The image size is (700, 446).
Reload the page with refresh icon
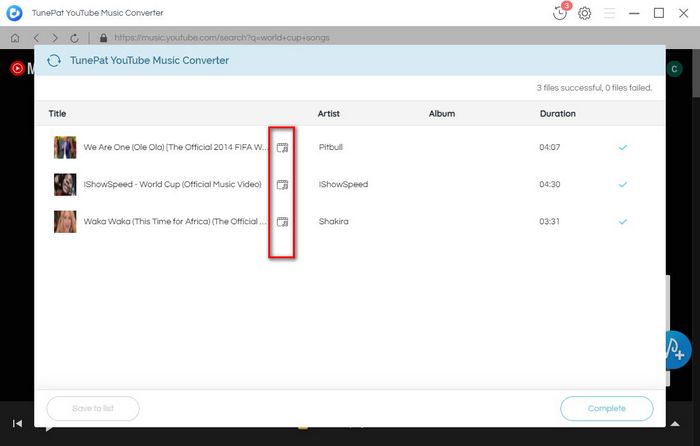pos(74,38)
